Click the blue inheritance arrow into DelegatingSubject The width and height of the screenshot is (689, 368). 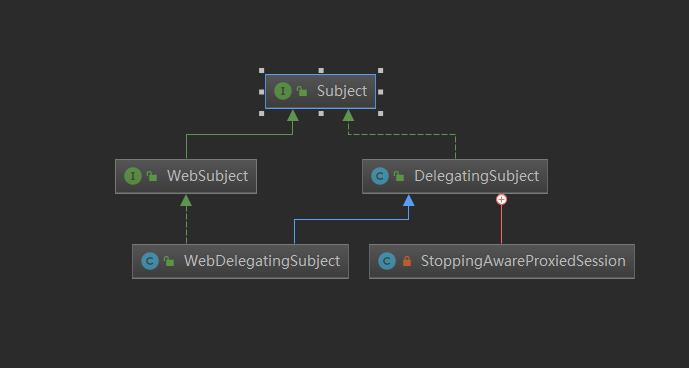(409, 200)
